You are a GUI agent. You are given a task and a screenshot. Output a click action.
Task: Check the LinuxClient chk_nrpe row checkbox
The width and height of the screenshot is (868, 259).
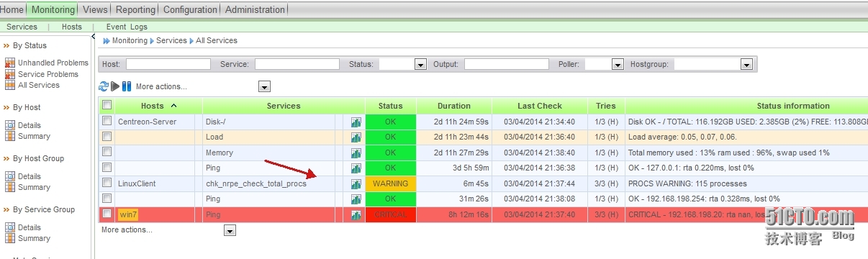[x=107, y=183]
